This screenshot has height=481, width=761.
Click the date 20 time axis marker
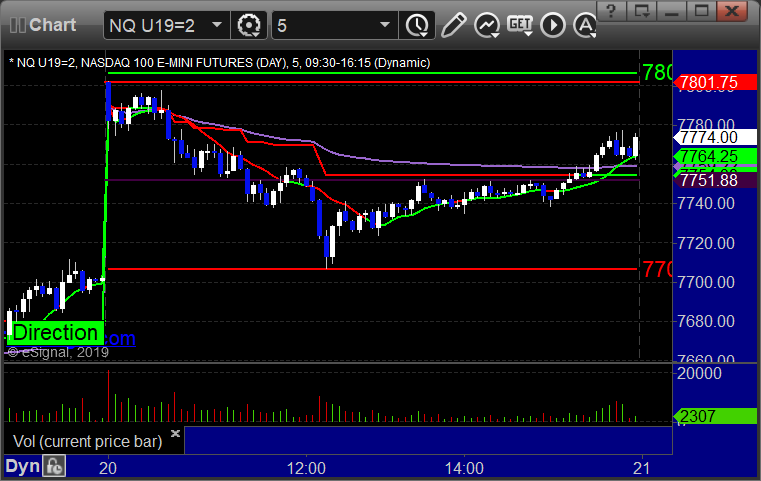click(x=108, y=468)
